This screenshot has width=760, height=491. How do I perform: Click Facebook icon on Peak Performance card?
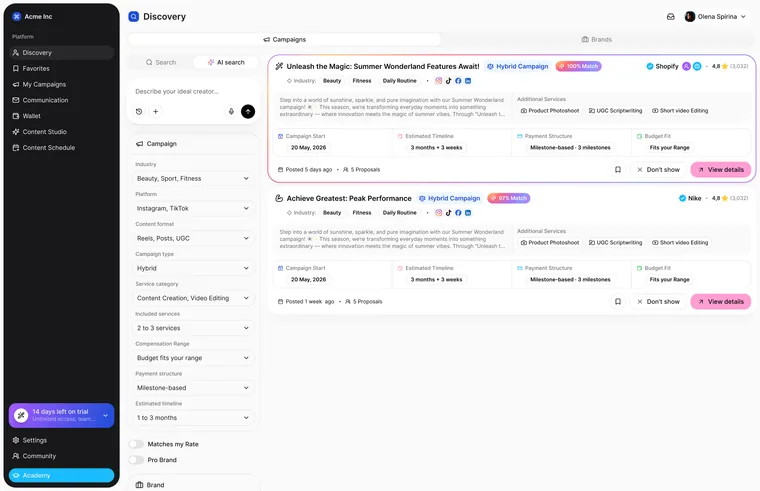coord(458,213)
